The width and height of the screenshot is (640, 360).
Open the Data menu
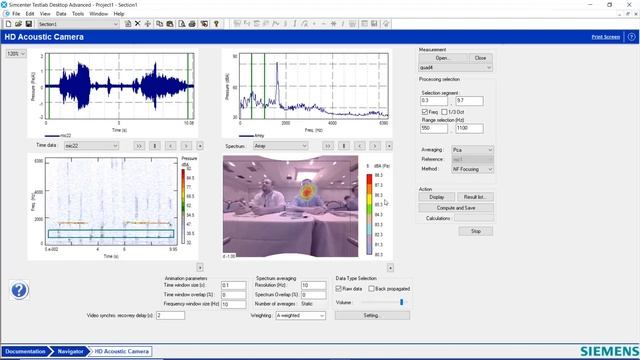point(61,14)
